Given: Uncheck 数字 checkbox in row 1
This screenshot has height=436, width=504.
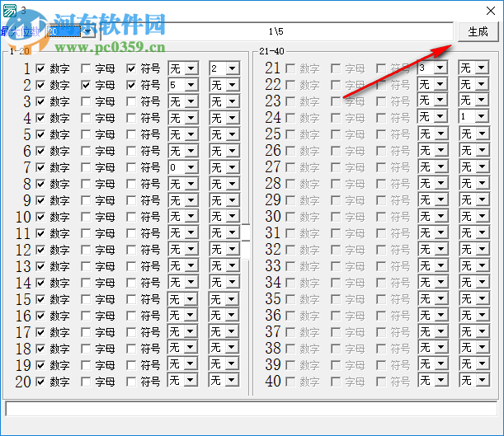Looking at the screenshot, I should (x=40, y=68).
